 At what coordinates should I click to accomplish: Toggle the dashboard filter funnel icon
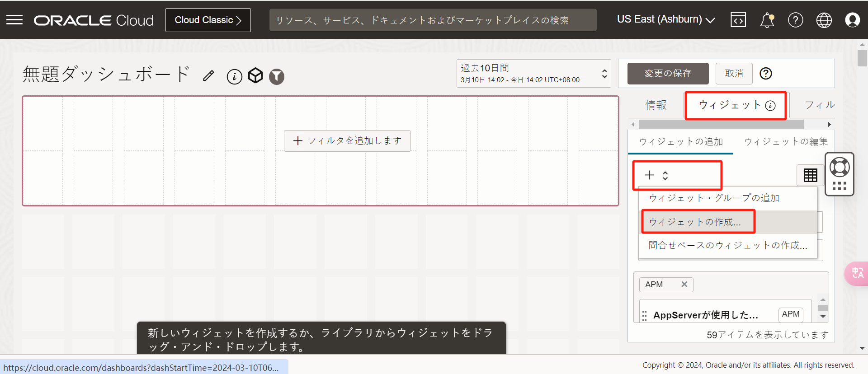tap(277, 76)
